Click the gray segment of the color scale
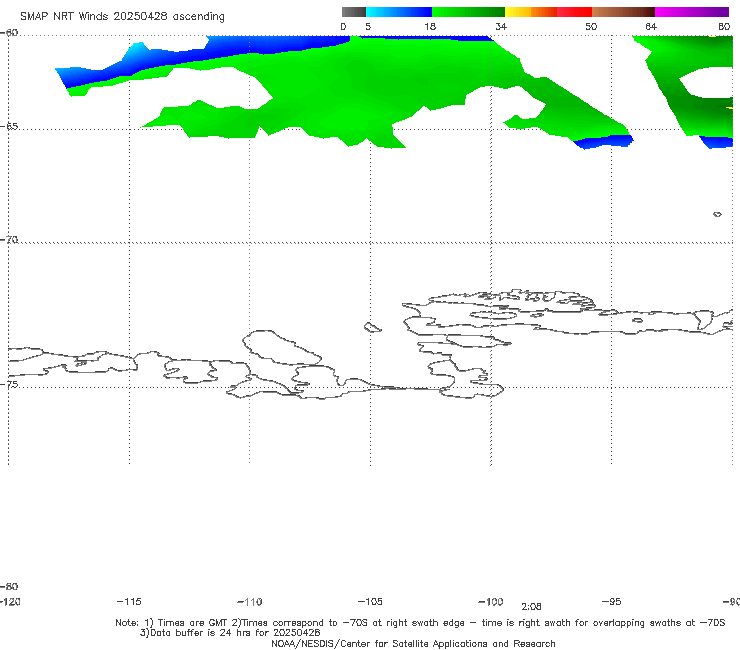The image size is (740, 650). click(354, 12)
